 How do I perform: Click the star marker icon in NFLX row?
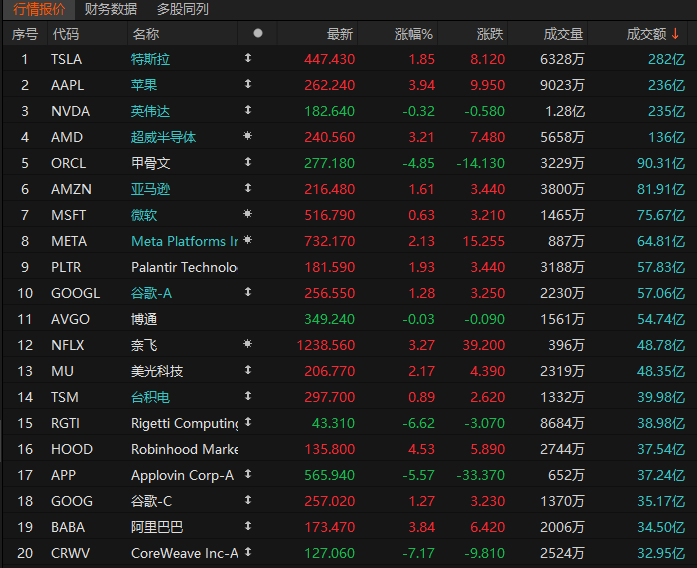pyautogui.click(x=248, y=344)
